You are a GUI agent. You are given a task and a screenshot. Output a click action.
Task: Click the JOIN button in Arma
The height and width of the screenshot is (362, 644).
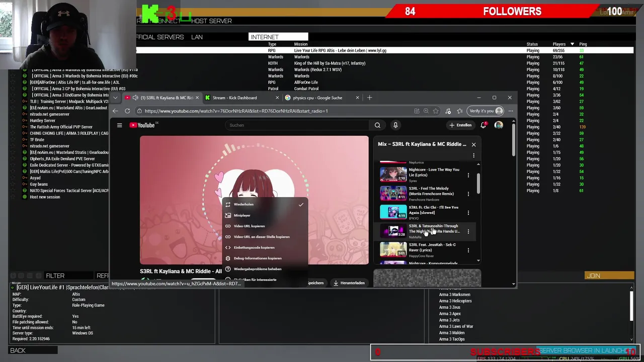click(609, 276)
